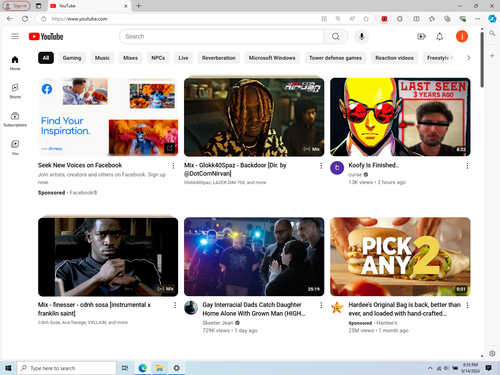Image resolution: width=500 pixels, height=375 pixels.
Task: Select the Gaming filter chip
Action: point(72,58)
